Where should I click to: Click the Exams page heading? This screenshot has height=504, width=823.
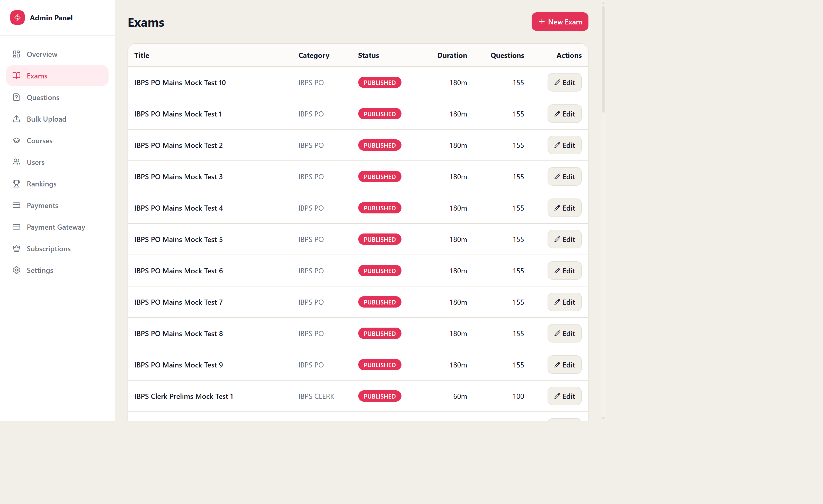pos(146,22)
